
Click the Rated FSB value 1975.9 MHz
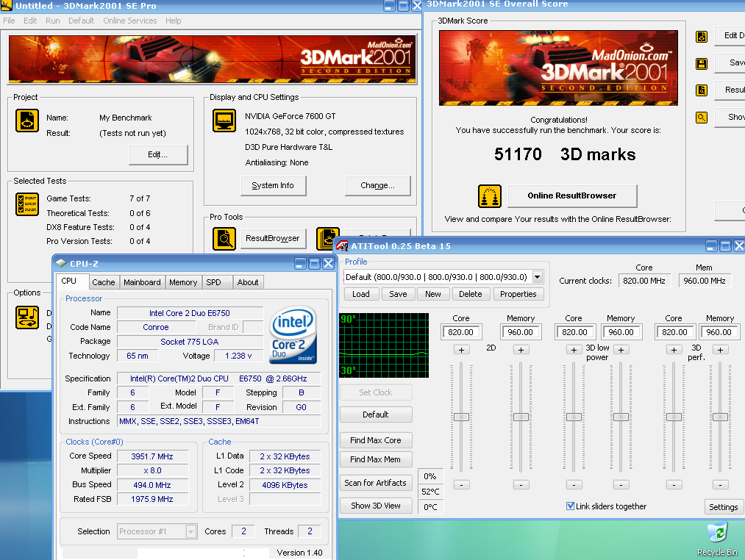click(152, 499)
